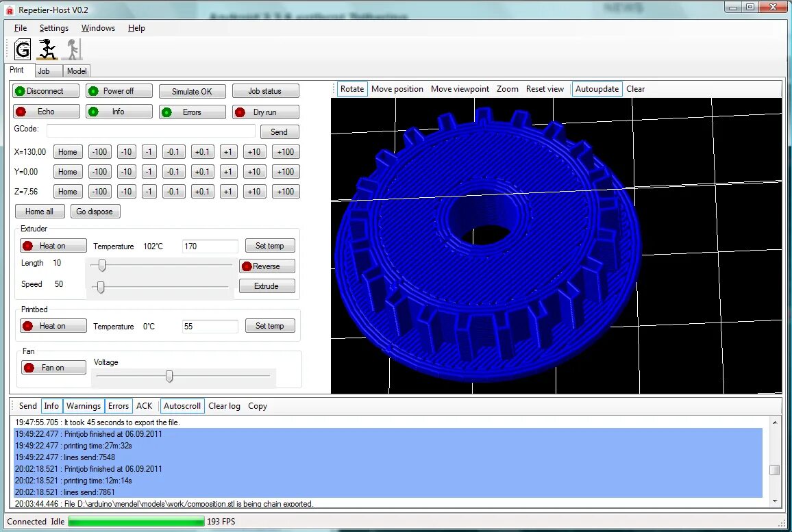This screenshot has width=792, height=532.
Task: Click the fan Voltage slider handle
Action: pos(169,376)
